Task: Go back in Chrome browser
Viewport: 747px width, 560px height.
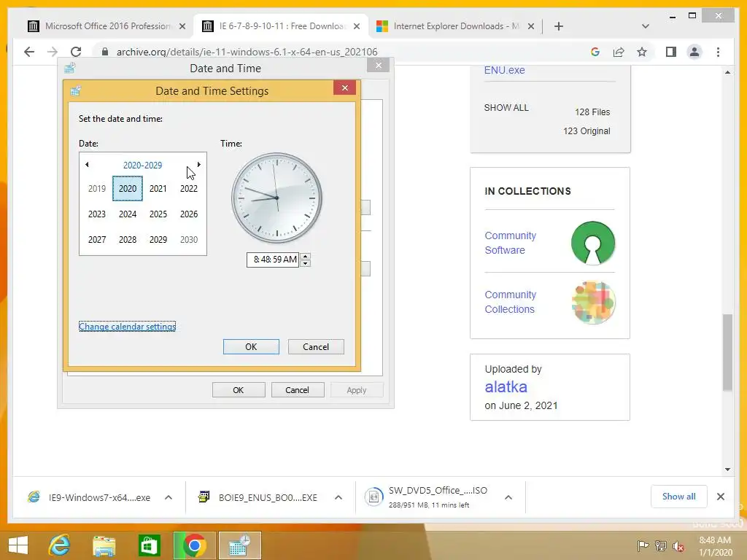Action: tap(29, 52)
